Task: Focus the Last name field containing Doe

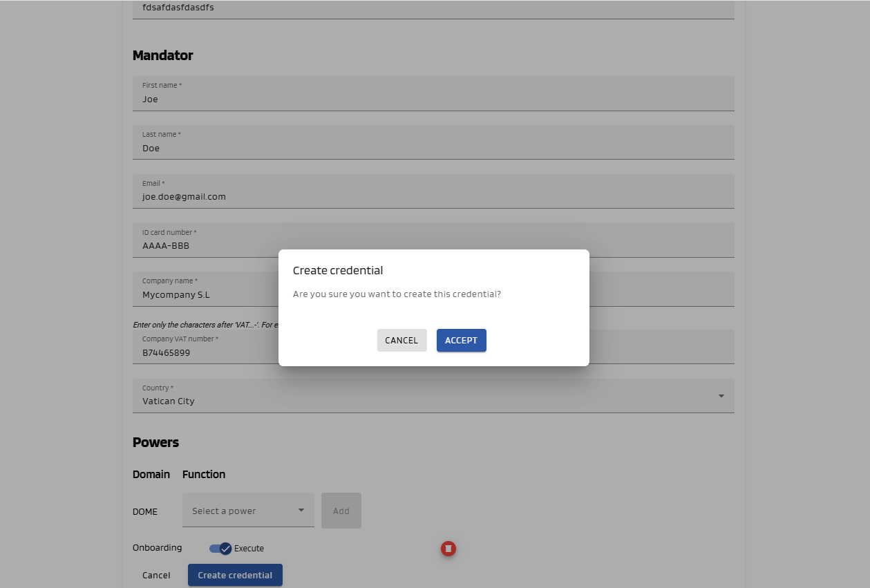Action: (433, 143)
